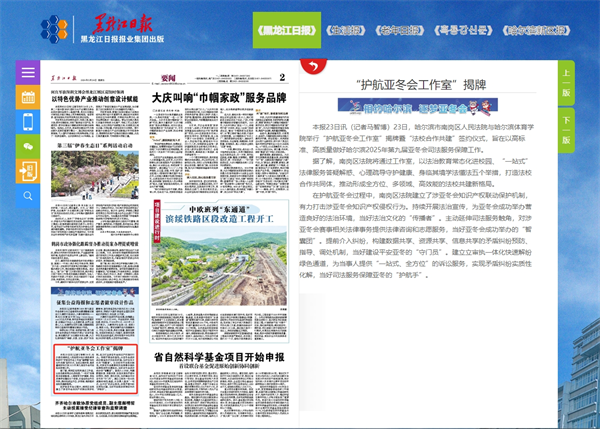Click the green WeChat icon
This screenshot has height=429, width=600.
click(x=27, y=147)
